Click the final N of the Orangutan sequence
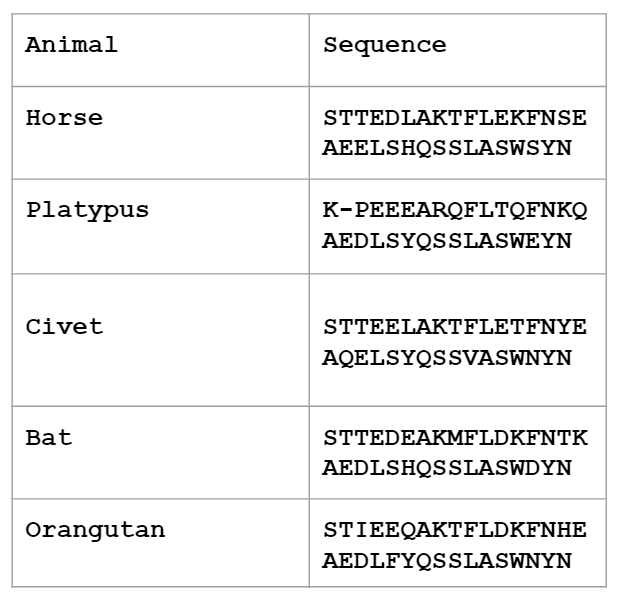The height and width of the screenshot is (598, 620). click(x=564, y=561)
